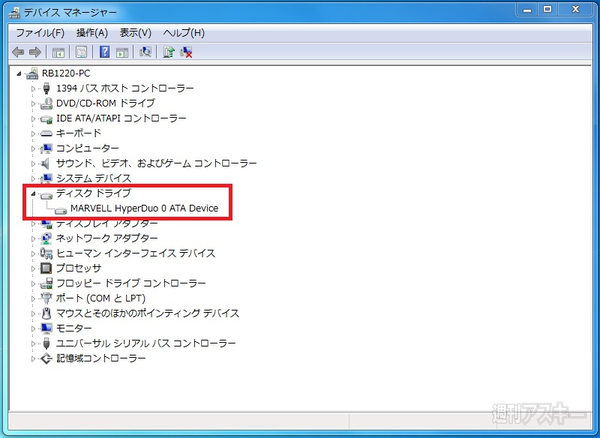Click the ポート (COM と LPT) icon
This screenshot has height=438, width=600.
[x=46, y=298]
